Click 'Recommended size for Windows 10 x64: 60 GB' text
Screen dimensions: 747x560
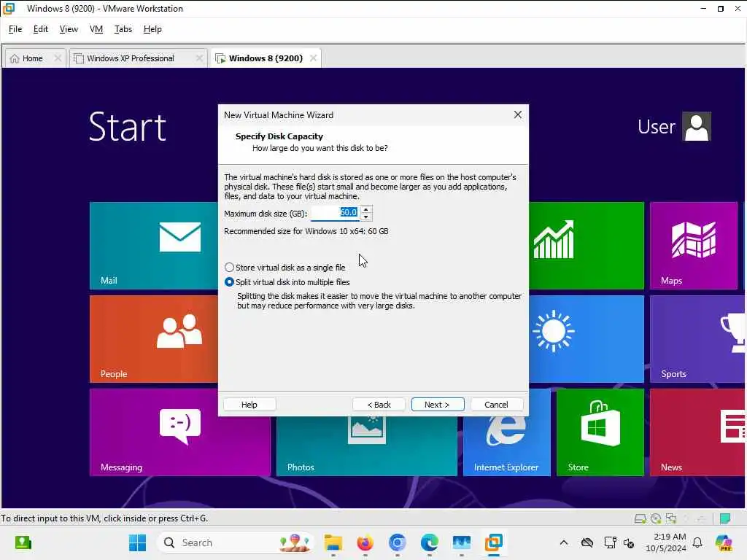pos(306,231)
